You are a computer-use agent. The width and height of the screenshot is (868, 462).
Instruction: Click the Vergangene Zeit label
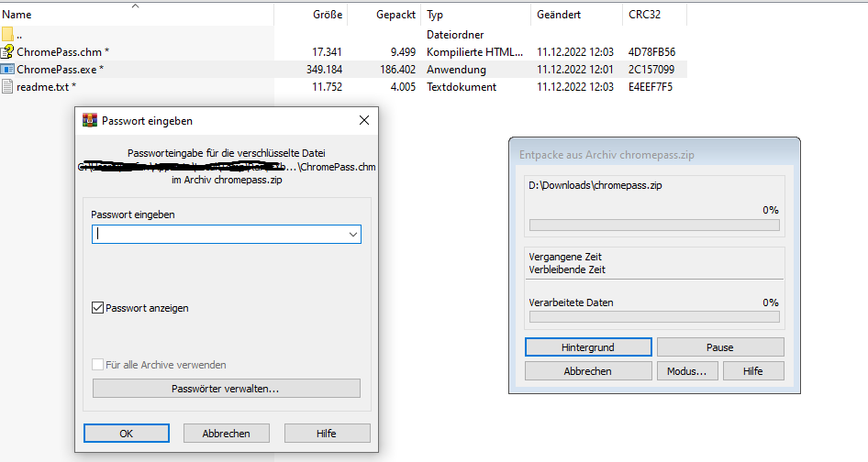[x=565, y=257]
